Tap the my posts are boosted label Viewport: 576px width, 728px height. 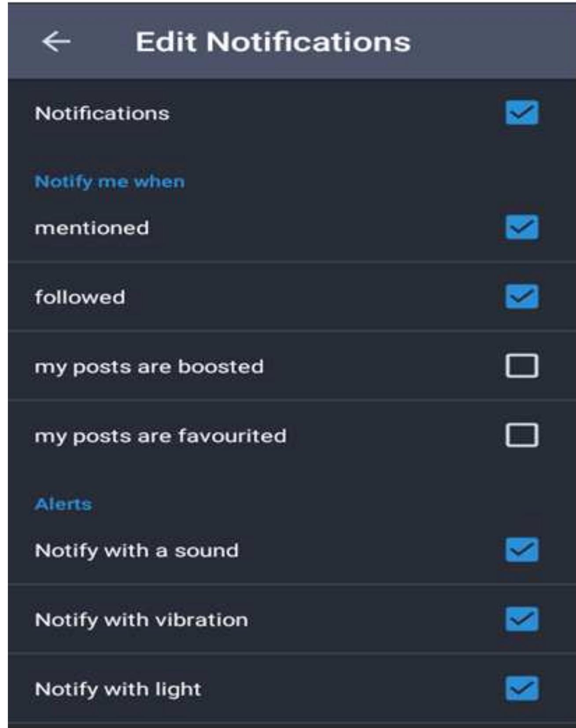(149, 367)
